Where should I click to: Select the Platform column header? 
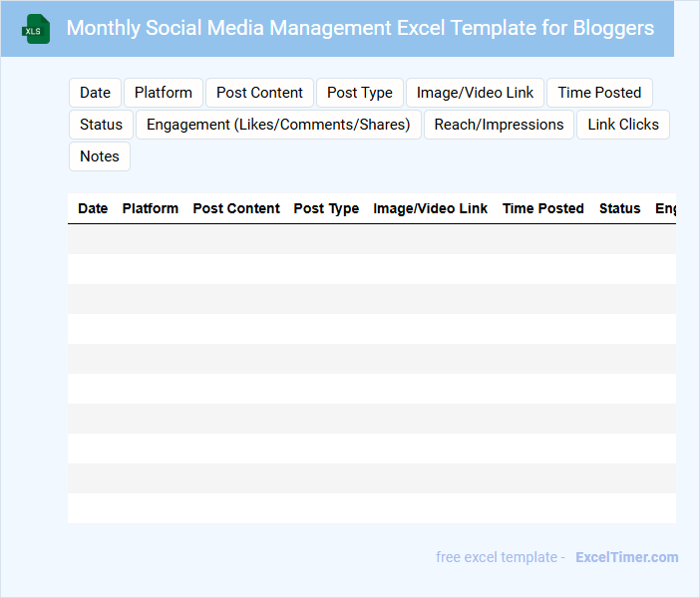click(151, 208)
